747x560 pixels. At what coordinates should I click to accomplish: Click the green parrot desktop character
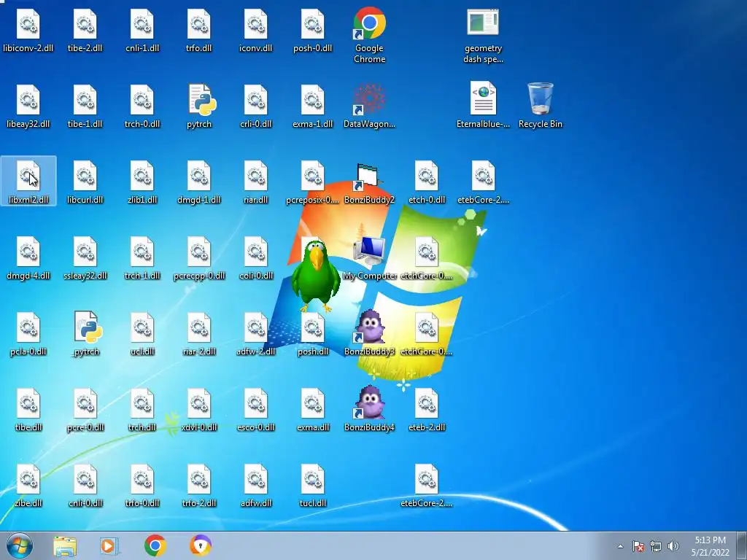[x=315, y=275]
